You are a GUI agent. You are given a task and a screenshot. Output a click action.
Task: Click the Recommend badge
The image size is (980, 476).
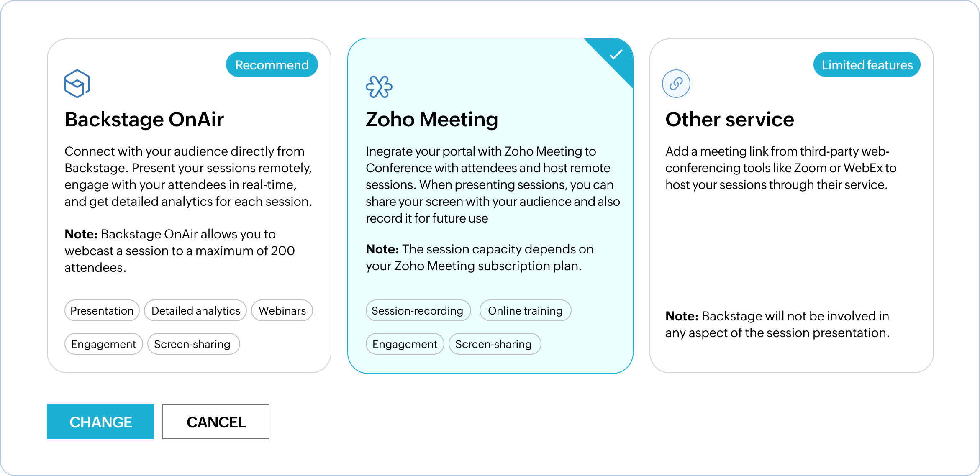[x=272, y=65]
